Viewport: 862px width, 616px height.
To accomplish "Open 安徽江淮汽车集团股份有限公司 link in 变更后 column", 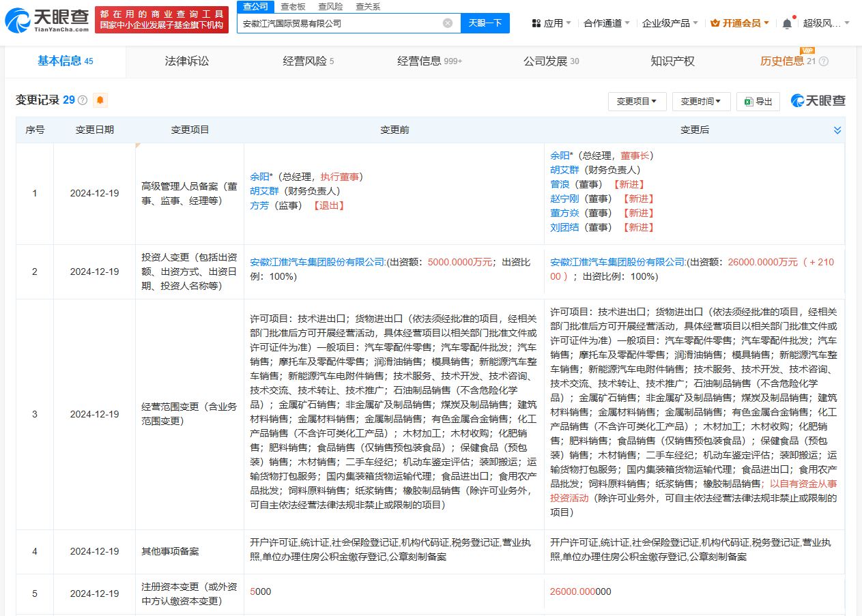I will click(x=618, y=262).
